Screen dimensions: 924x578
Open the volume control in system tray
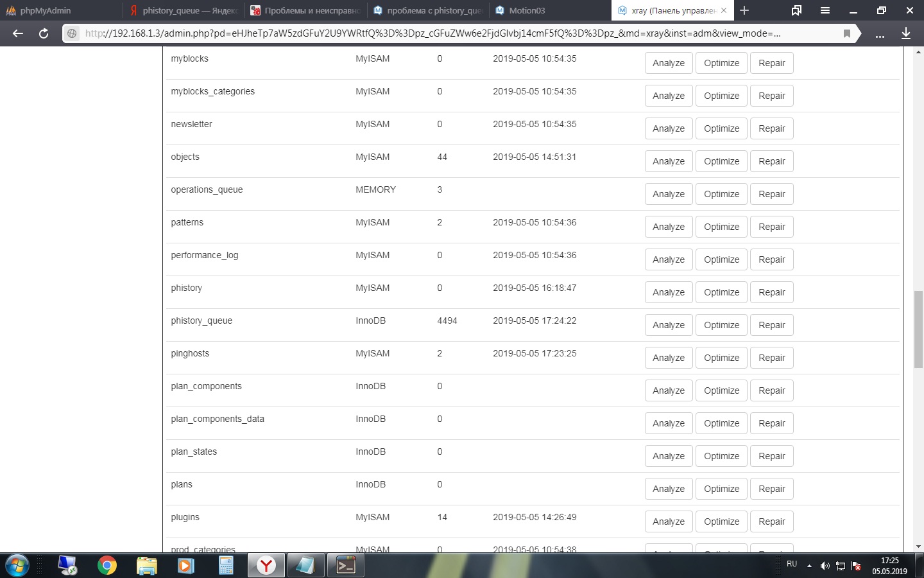point(825,566)
